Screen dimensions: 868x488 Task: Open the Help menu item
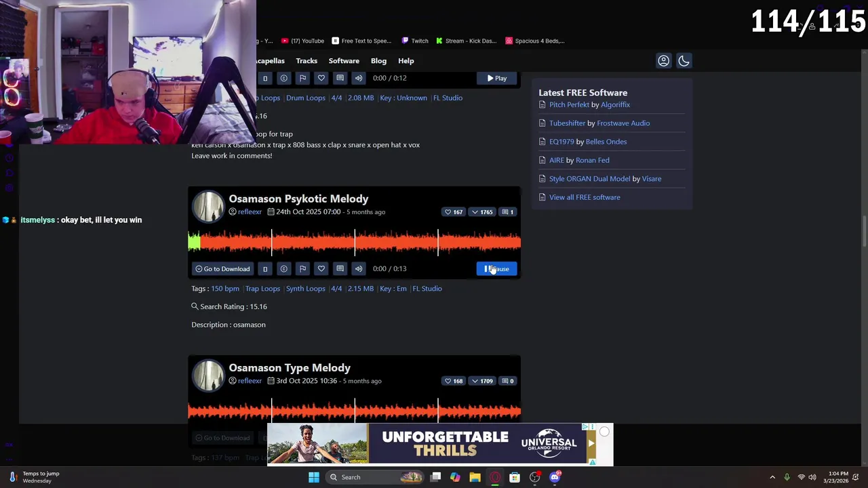tap(406, 61)
